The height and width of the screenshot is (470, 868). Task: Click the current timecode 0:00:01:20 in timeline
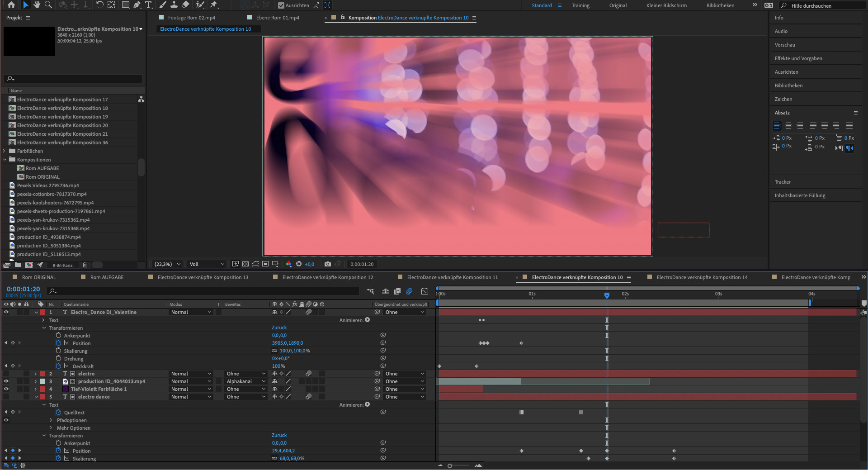coord(23,289)
